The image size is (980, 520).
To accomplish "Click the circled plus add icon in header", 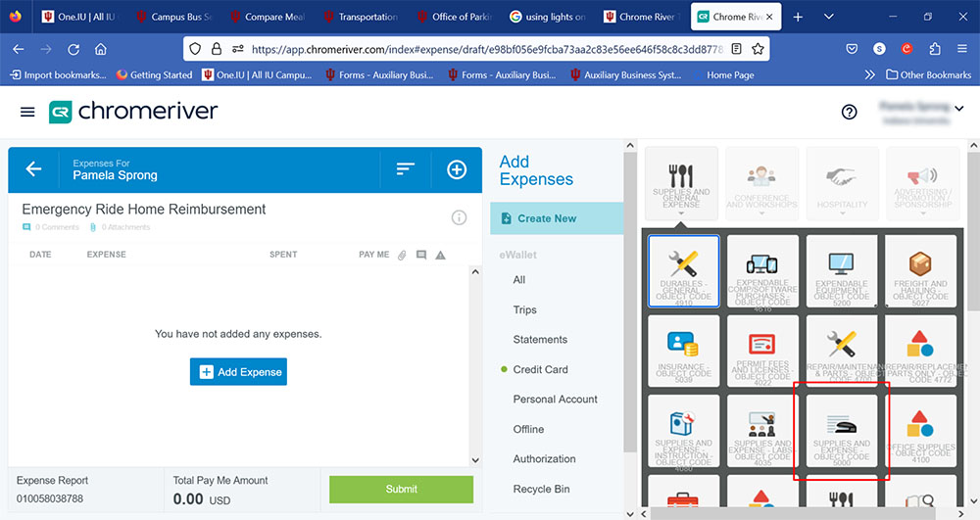I will (x=457, y=169).
